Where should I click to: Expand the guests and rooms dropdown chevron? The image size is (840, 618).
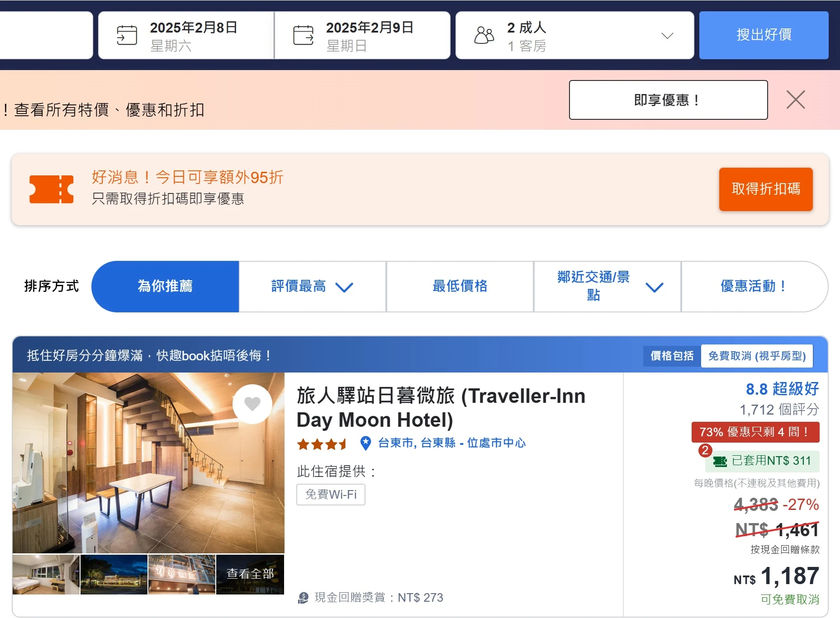tap(667, 36)
